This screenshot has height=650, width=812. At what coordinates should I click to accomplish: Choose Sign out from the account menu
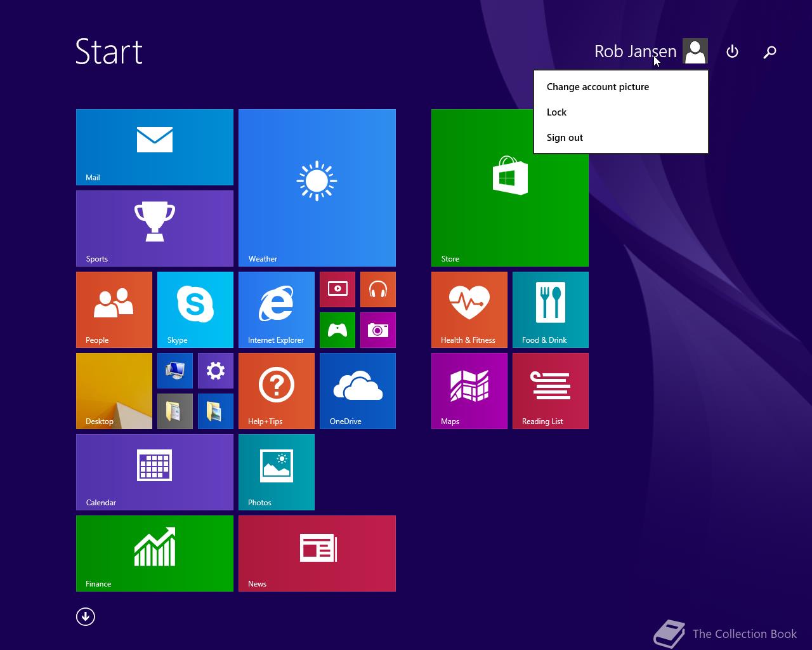point(621,138)
